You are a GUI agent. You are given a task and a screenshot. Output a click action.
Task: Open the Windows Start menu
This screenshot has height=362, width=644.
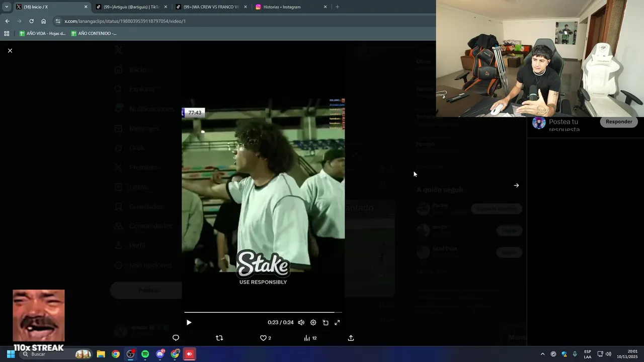point(11,354)
